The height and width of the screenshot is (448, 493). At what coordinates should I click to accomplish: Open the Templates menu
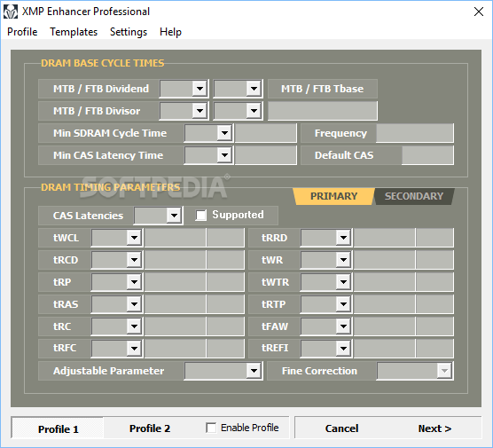coord(74,32)
